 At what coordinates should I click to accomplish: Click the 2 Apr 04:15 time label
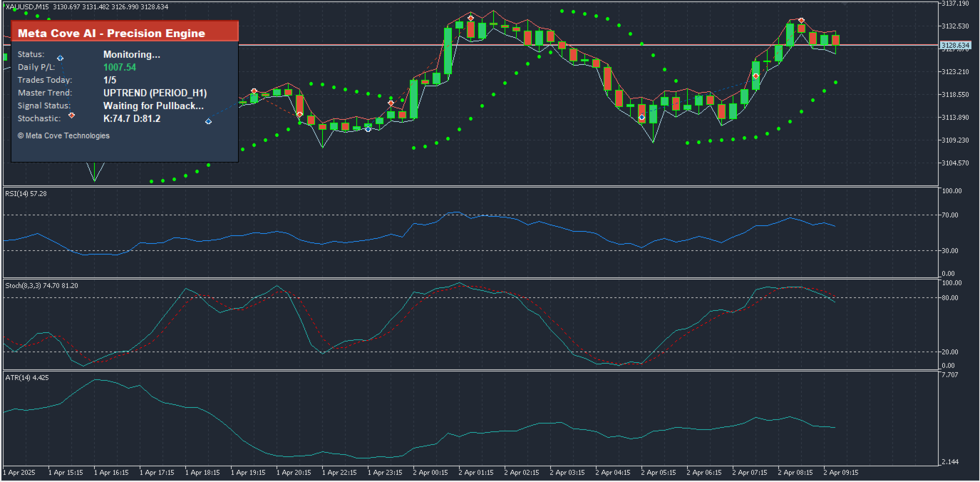pyautogui.click(x=614, y=472)
